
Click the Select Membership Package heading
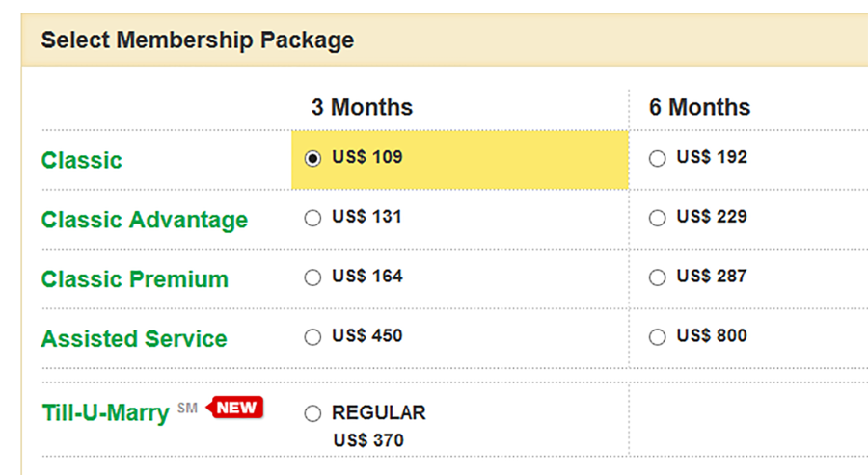pos(197,40)
